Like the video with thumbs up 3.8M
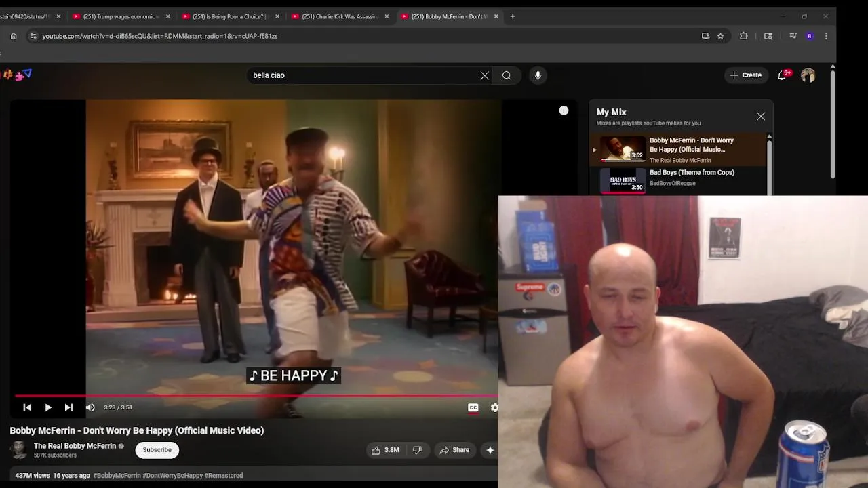This screenshot has width=868, height=488. [384, 450]
